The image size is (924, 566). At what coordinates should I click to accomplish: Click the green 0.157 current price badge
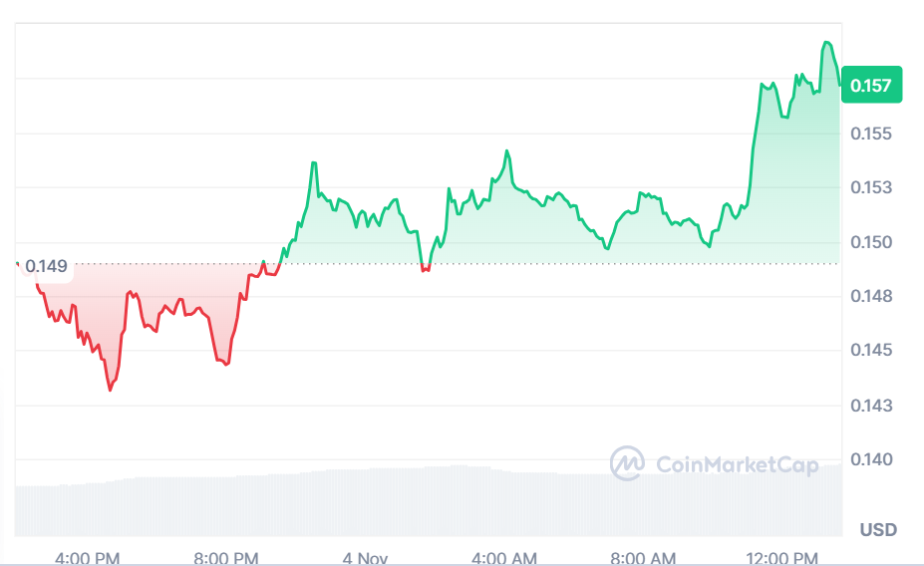[x=871, y=86]
